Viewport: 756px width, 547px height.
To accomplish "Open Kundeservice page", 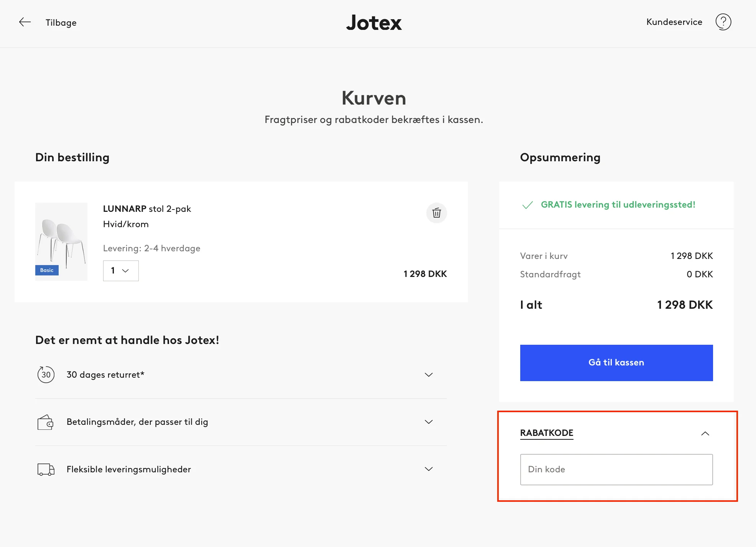I will click(674, 22).
